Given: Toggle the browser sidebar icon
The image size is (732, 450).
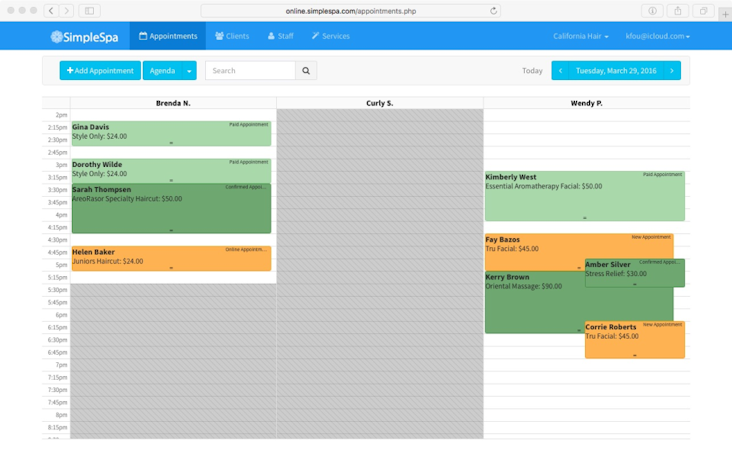Looking at the screenshot, I should 89,10.
